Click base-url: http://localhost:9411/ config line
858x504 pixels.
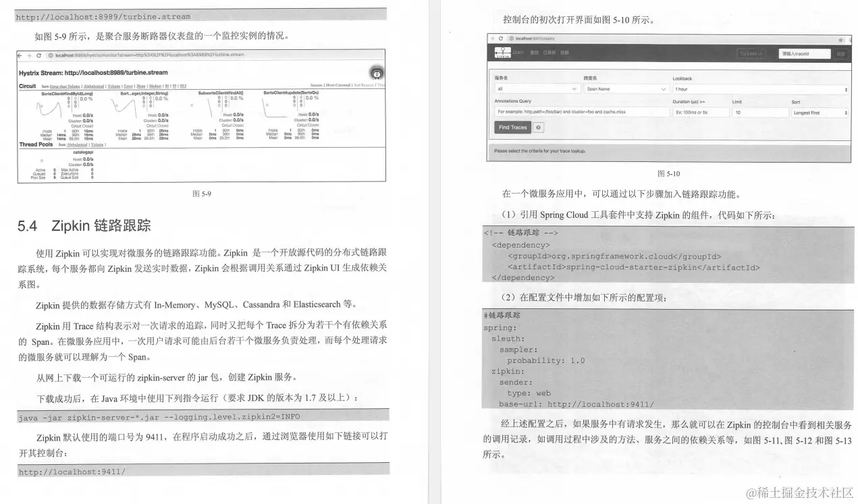point(577,404)
